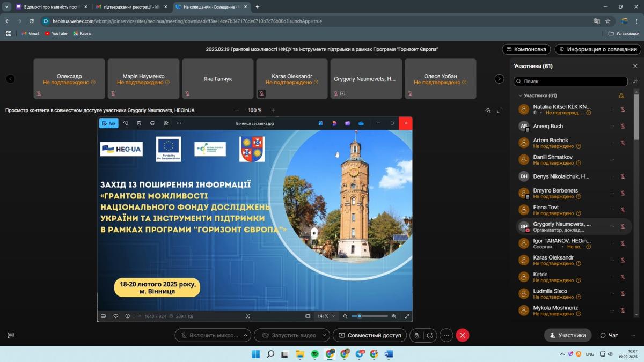644x362 pixels.
Task: Toggle the Участники panel button
Action: tap(567, 335)
